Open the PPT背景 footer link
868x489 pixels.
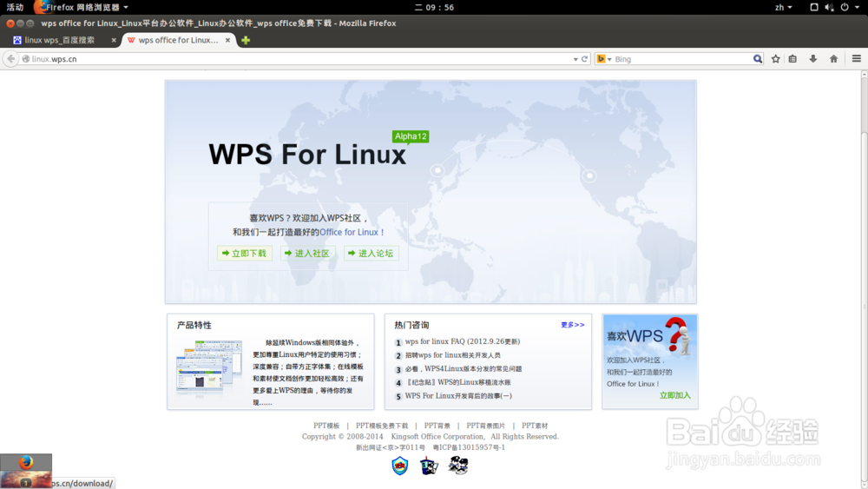(x=437, y=426)
